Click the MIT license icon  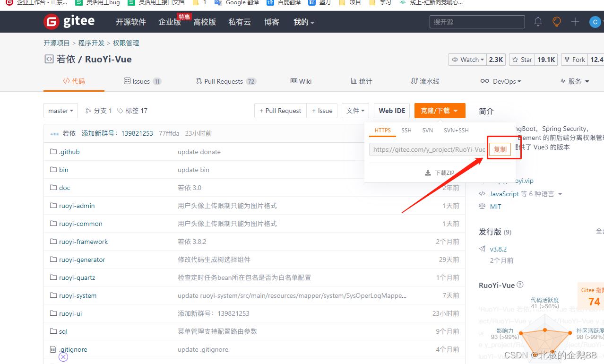point(483,206)
